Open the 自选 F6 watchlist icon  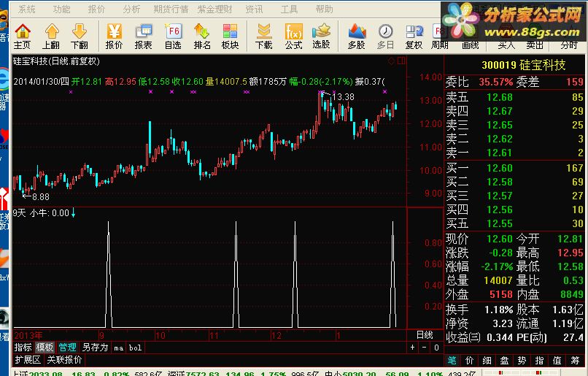(173, 36)
